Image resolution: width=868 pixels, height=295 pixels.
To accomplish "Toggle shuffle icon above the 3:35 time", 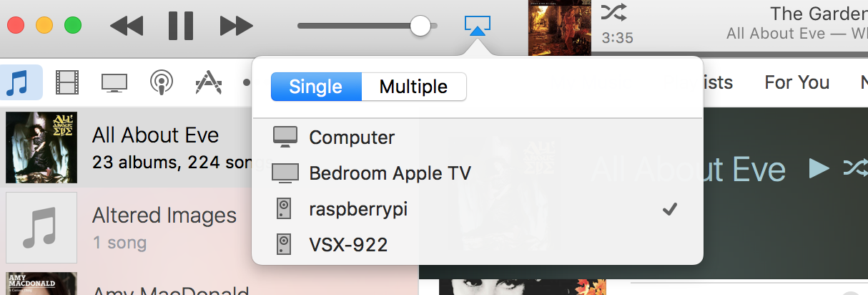I will pos(613,12).
